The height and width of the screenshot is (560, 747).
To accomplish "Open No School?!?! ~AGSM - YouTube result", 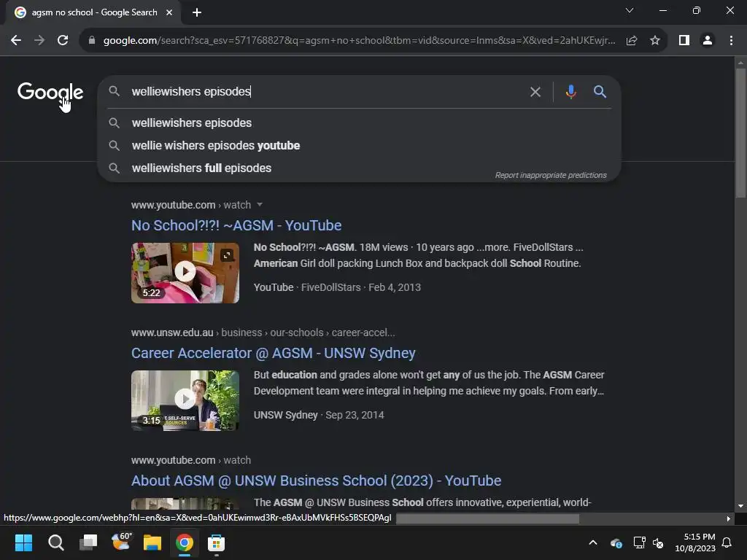I will [236, 225].
